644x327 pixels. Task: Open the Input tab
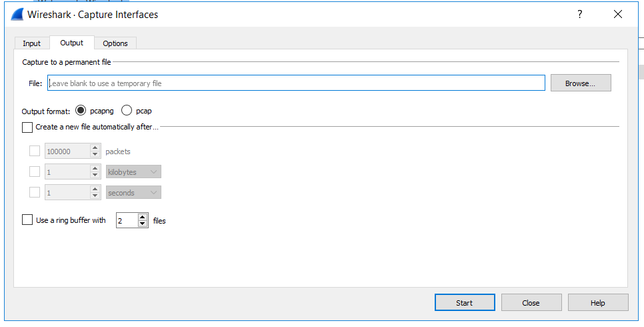pos(31,43)
